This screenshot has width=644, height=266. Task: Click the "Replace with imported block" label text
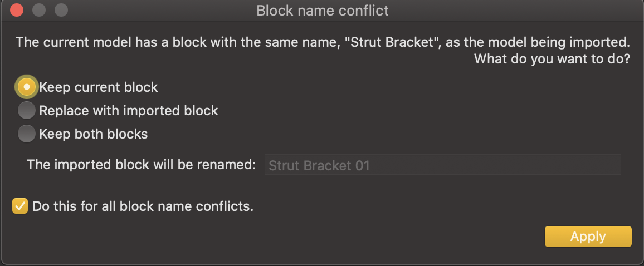pyautogui.click(x=129, y=111)
